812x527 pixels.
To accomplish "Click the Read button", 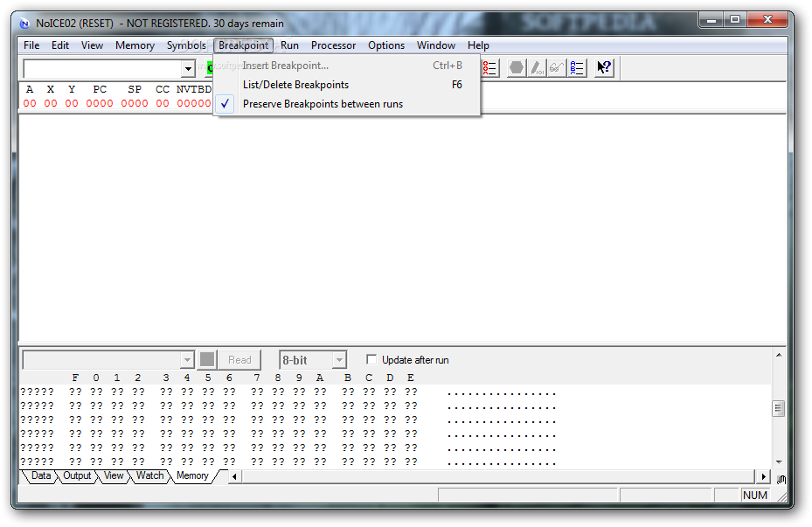I will 239,360.
